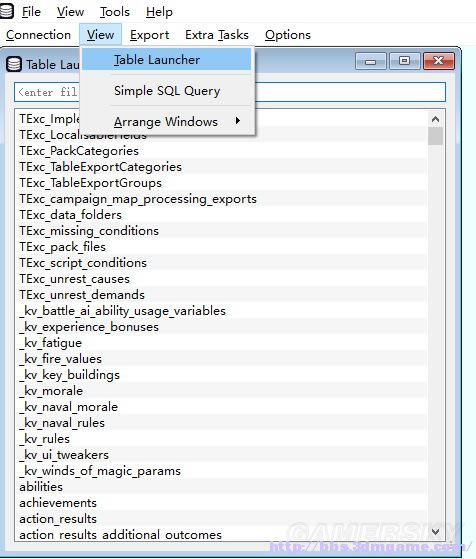Expand the Arrange Windows submenu arrow
This screenshot has width=476, height=559.
tap(238, 121)
